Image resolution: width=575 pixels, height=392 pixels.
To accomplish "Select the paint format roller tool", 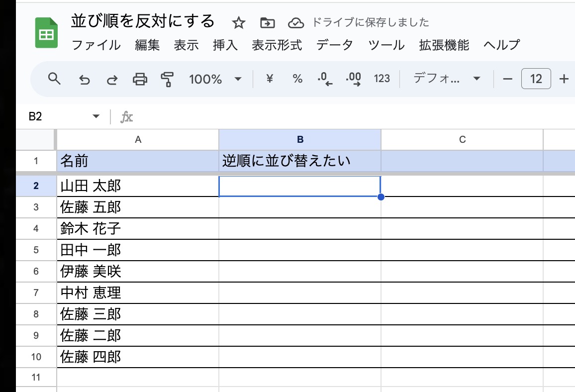I will click(x=168, y=79).
